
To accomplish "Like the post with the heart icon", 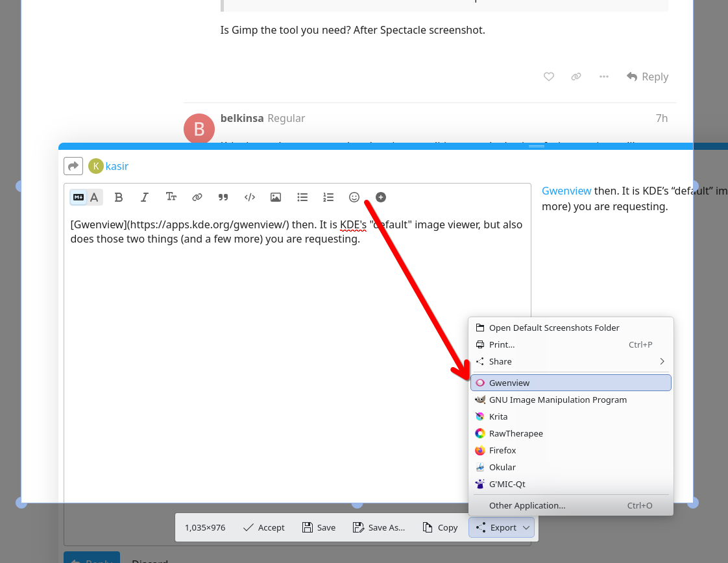I will [549, 77].
